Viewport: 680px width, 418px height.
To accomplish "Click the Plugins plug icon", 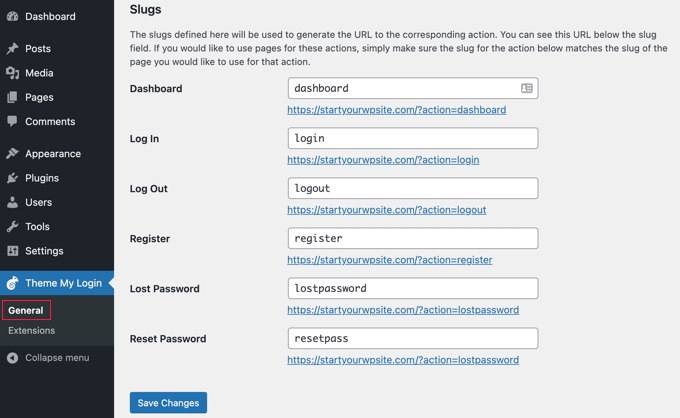I will [12, 178].
